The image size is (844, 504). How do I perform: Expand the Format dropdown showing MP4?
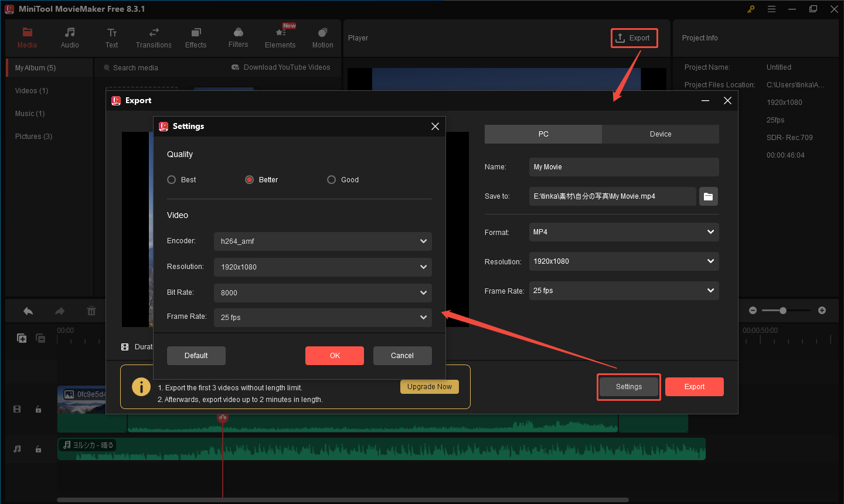tap(623, 232)
